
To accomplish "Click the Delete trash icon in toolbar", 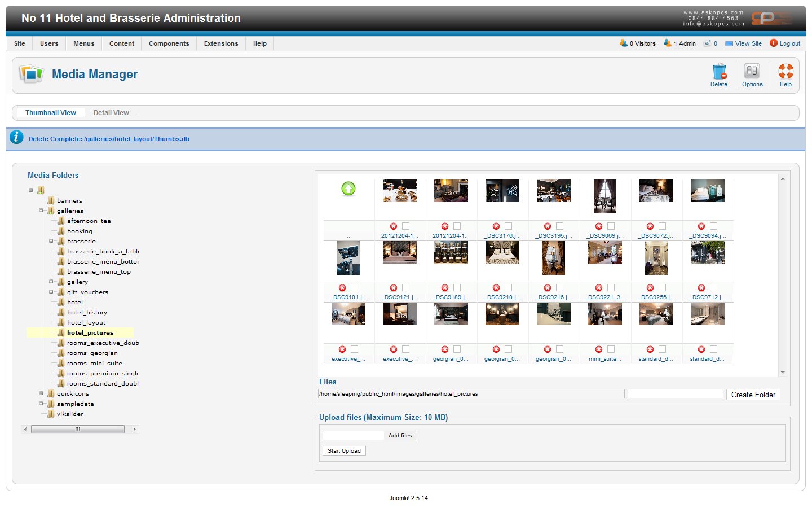I will [x=719, y=72].
